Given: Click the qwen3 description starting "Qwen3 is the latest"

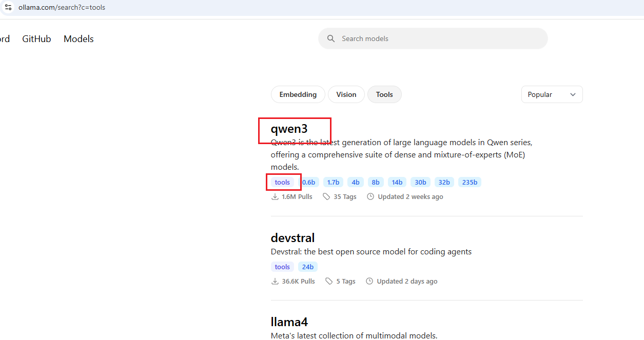Looking at the screenshot, I should [402, 154].
